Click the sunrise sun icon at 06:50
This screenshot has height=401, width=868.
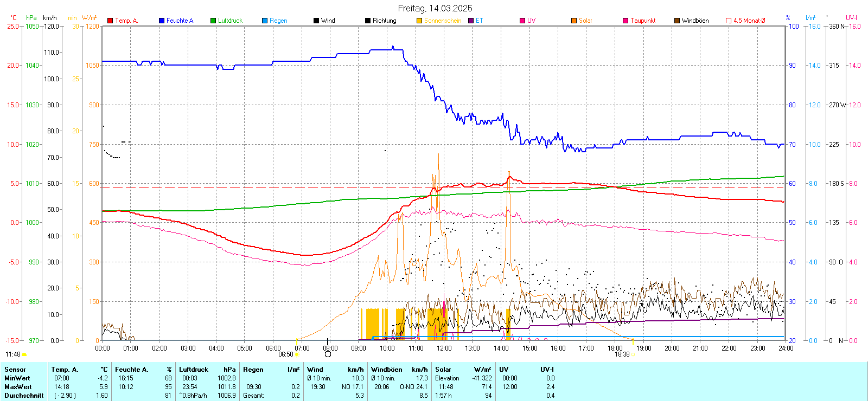pos(297,354)
